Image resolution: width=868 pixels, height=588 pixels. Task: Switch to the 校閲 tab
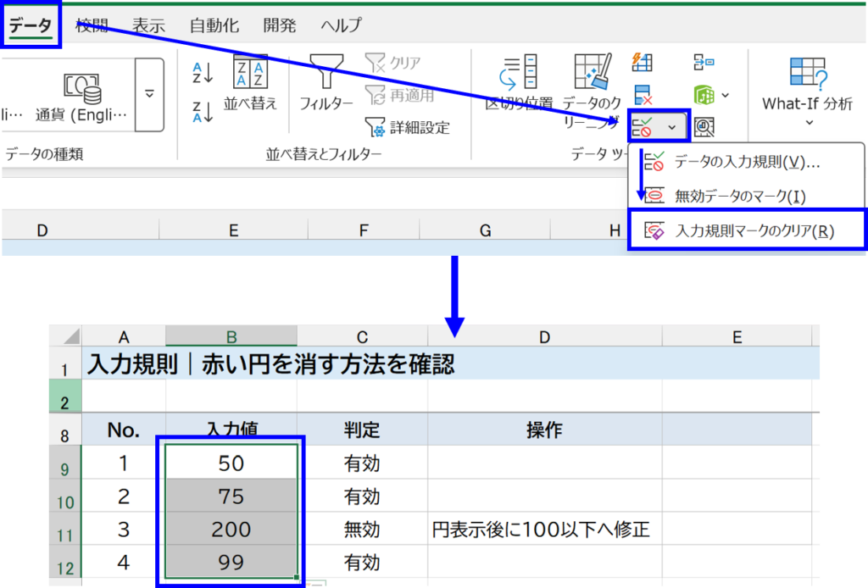[92, 25]
